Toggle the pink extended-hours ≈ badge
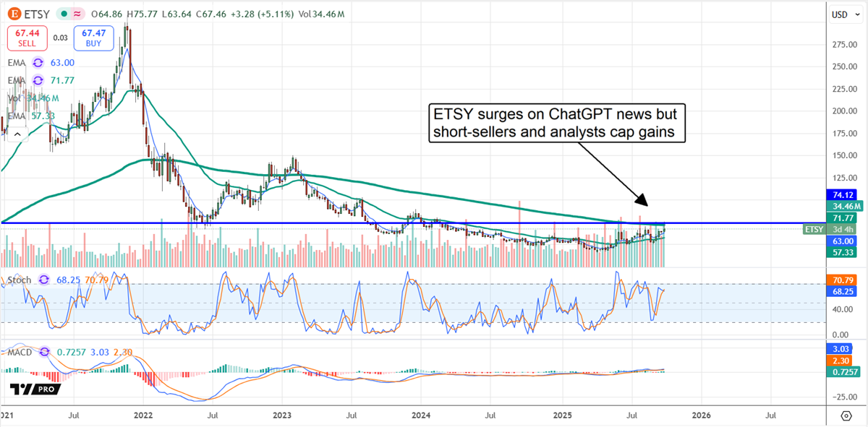This screenshot has width=868, height=427. point(77,14)
